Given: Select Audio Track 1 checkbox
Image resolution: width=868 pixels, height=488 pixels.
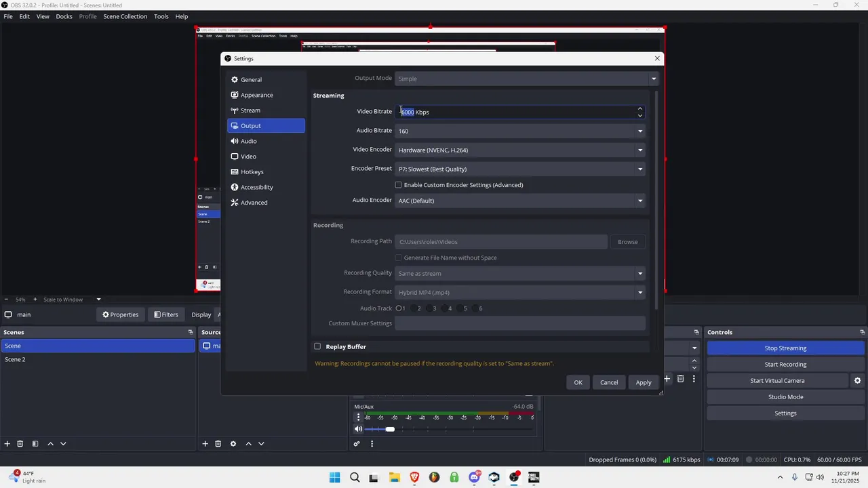Looking at the screenshot, I should click(399, 308).
